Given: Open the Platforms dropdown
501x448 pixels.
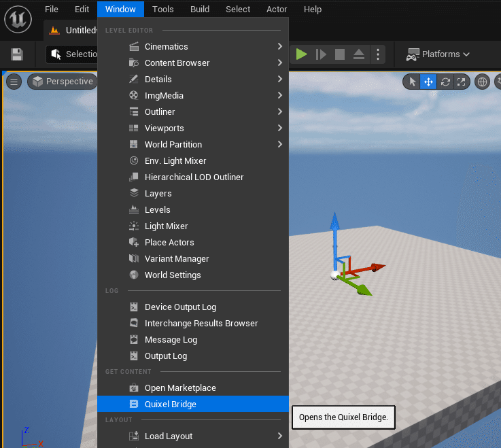Looking at the screenshot, I should 438,54.
